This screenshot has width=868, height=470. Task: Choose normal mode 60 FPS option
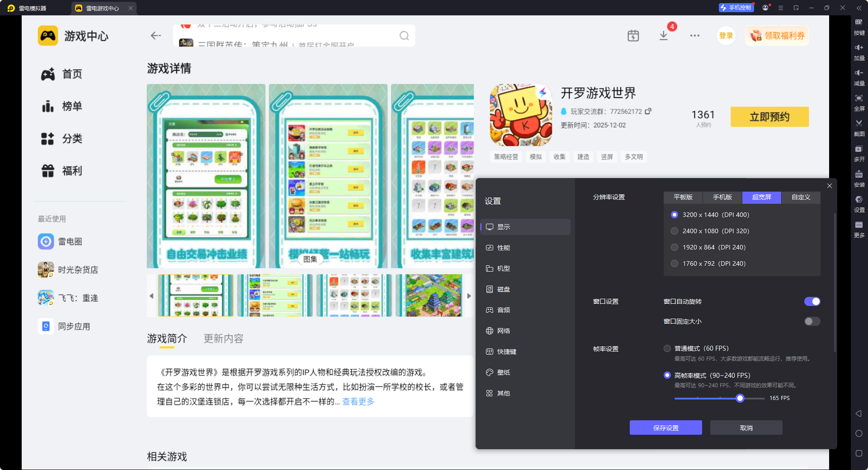pyautogui.click(x=667, y=348)
